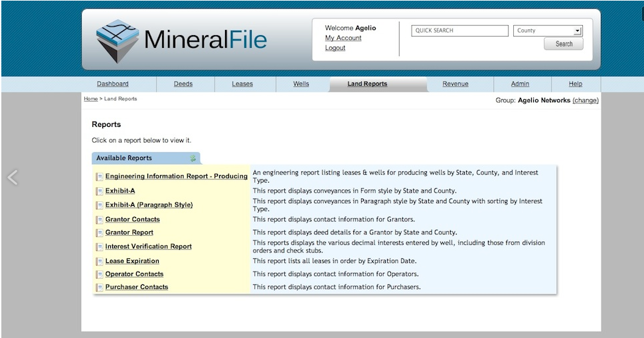Click the refresh icon on Available Reports tab
The width and height of the screenshot is (644, 338).
193,158
